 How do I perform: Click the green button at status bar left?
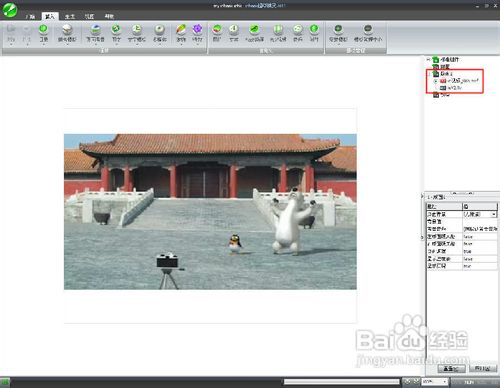[5, 382]
